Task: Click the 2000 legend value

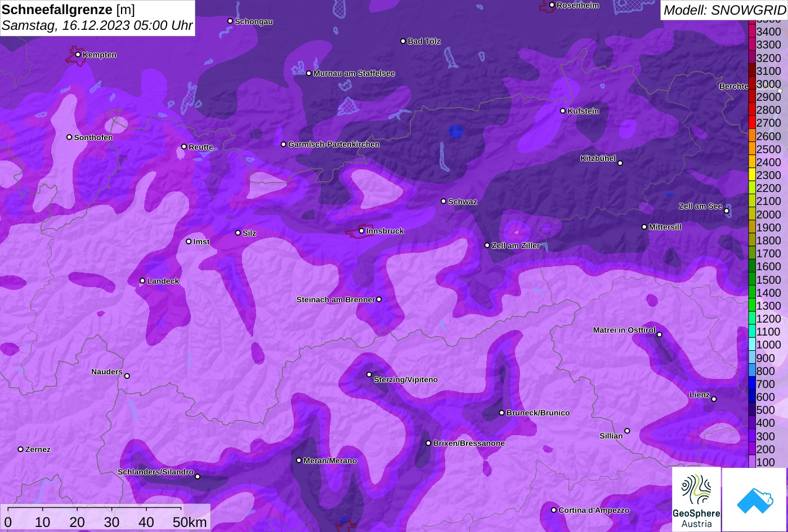Action: 768,214
